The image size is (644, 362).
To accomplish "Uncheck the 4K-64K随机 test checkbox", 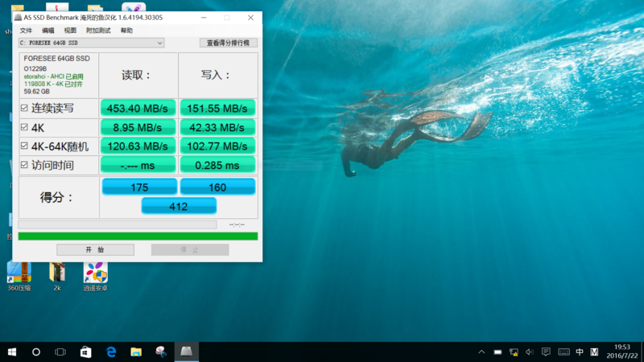I will pyautogui.click(x=24, y=146).
